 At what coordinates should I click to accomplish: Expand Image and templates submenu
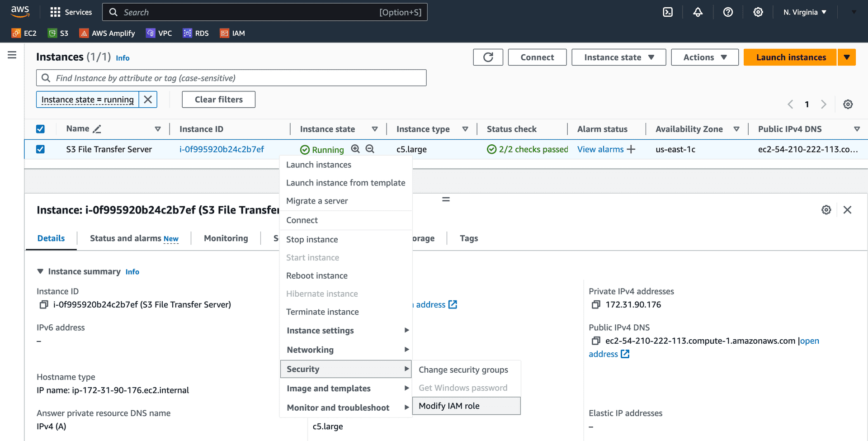tap(346, 389)
